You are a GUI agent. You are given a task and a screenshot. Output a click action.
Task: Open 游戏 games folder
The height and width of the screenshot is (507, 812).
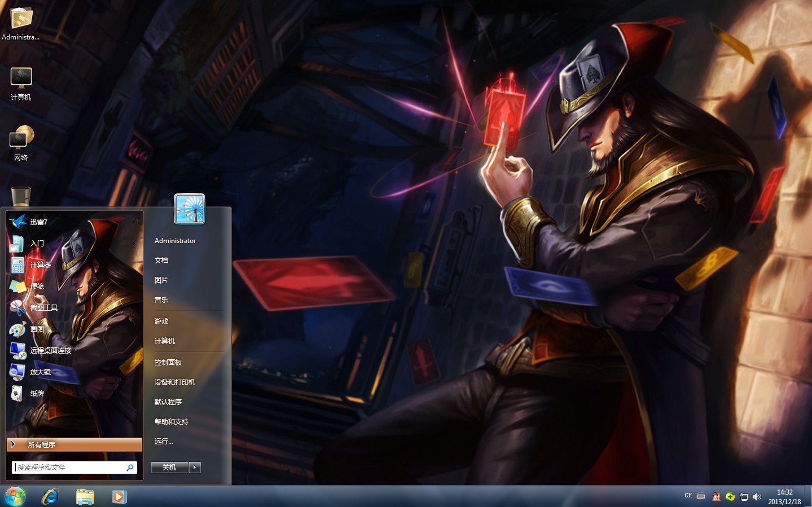[161, 321]
